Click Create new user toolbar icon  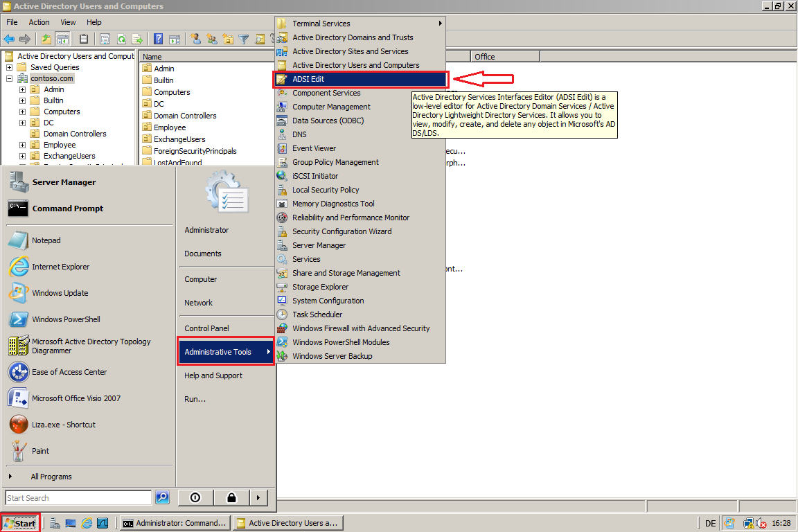[195, 39]
